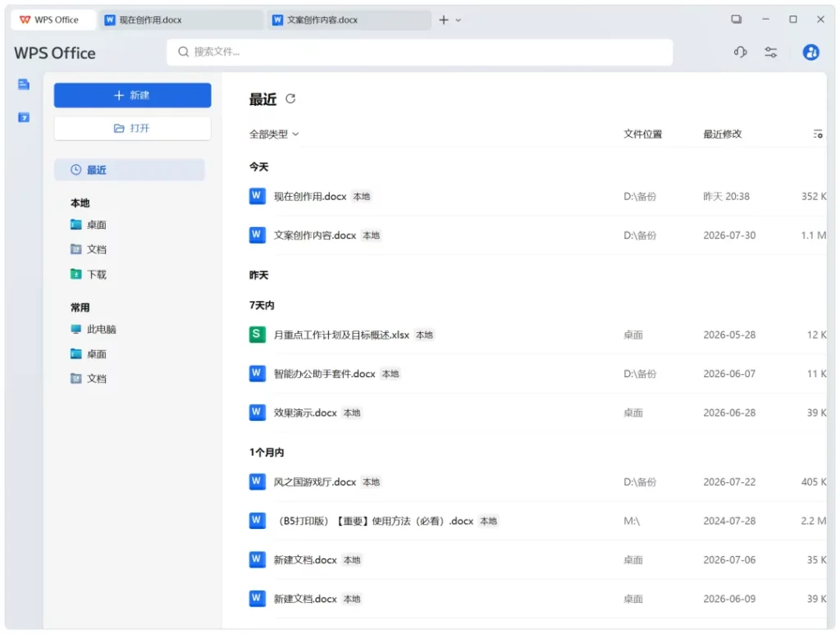Click the 昨天 group heading
Screen dimensions: 840x634
click(258, 276)
